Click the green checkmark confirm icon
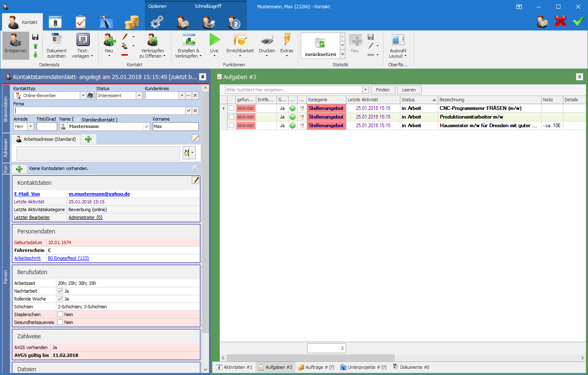Image resolution: width=588 pixels, height=375 pixels. [579, 21]
